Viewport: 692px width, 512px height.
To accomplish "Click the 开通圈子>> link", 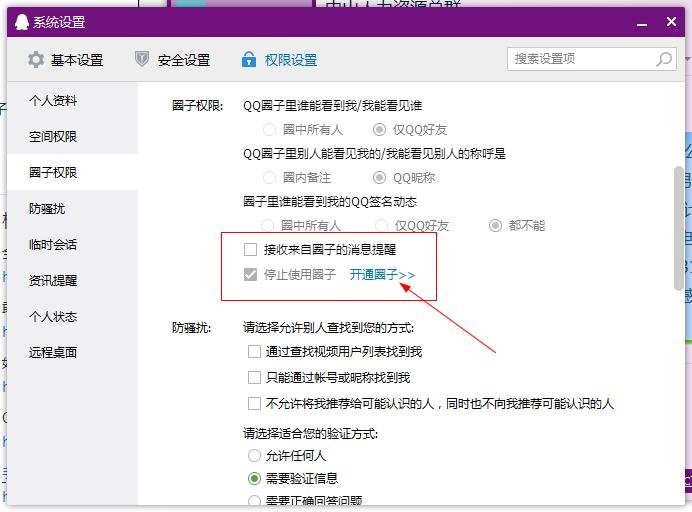I will [382, 275].
